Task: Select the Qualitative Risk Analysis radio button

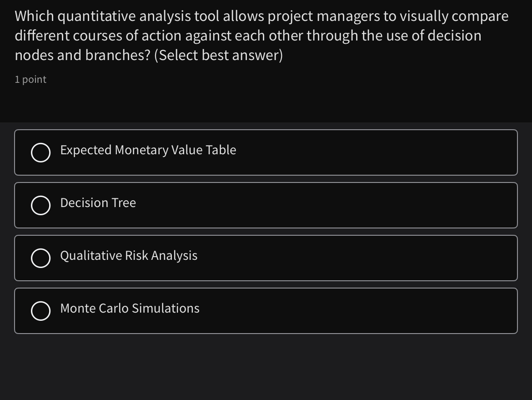Action: pos(41,258)
